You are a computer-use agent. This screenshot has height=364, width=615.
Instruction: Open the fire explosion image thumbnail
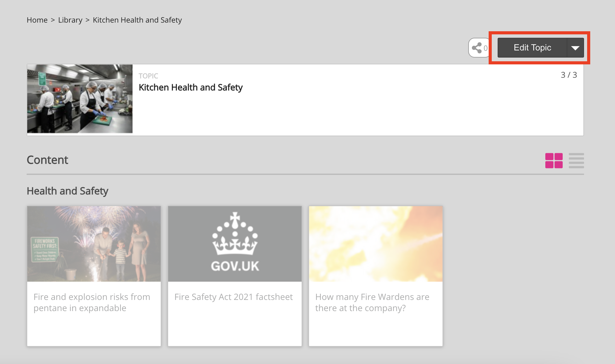pyautogui.click(x=376, y=244)
